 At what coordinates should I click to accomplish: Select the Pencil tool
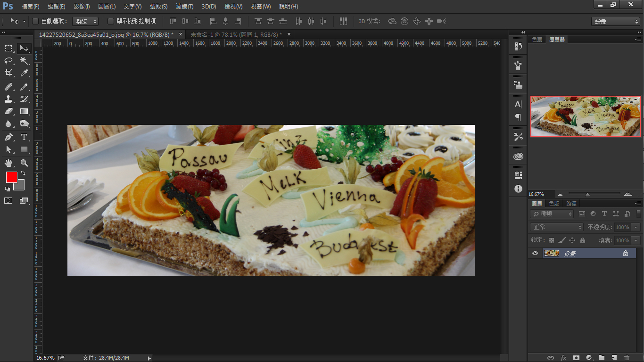(x=24, y=87)
